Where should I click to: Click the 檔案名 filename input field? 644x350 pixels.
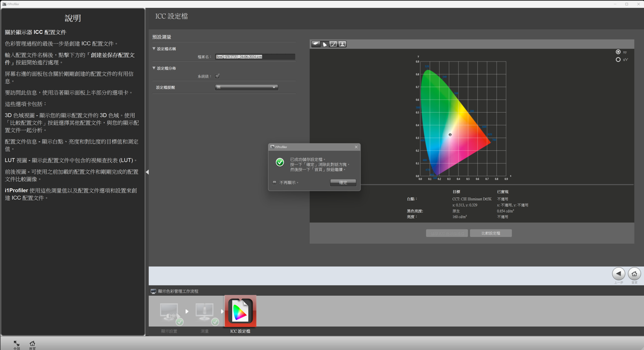click(x=255, y=57)
